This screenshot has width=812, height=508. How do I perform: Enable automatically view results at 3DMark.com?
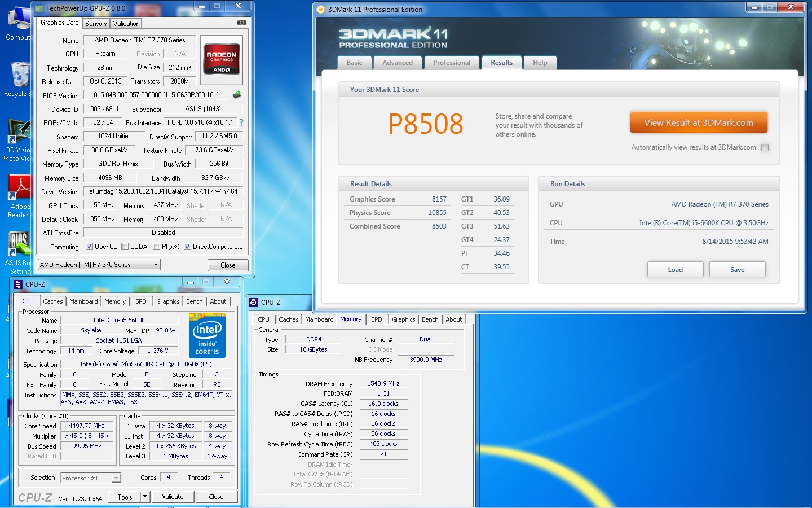pyautogui.click(x=765, y=147)
